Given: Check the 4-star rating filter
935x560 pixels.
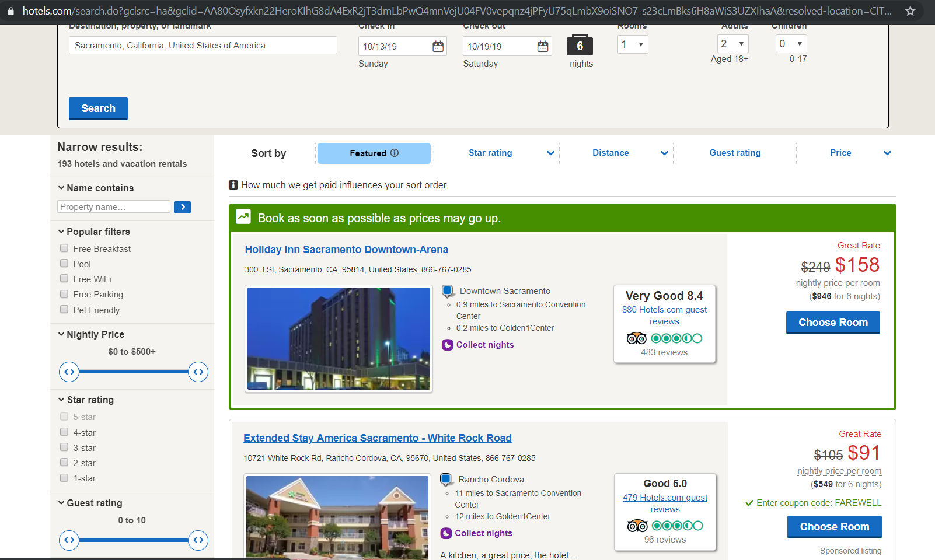Looking at the screenshot, I should (x=64, y=432).
